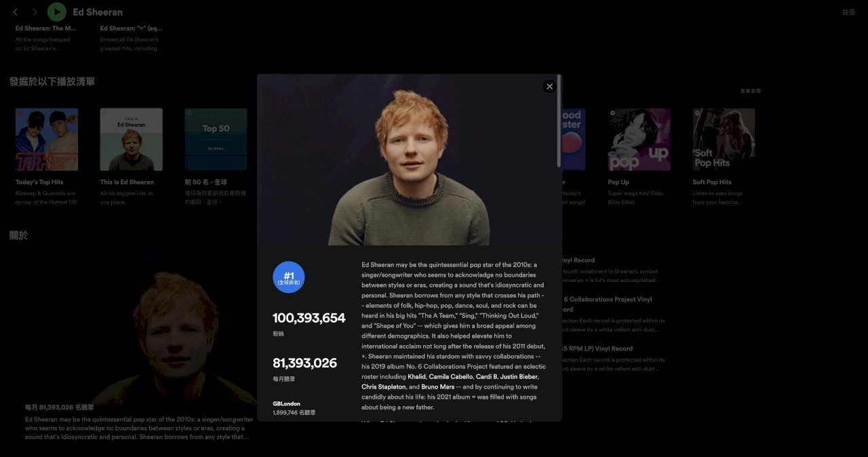Open the Ed Sheeran: The M... playlist title
Image resolution: width=868 pixels, height=457 pixels.
tap(46, 28)
